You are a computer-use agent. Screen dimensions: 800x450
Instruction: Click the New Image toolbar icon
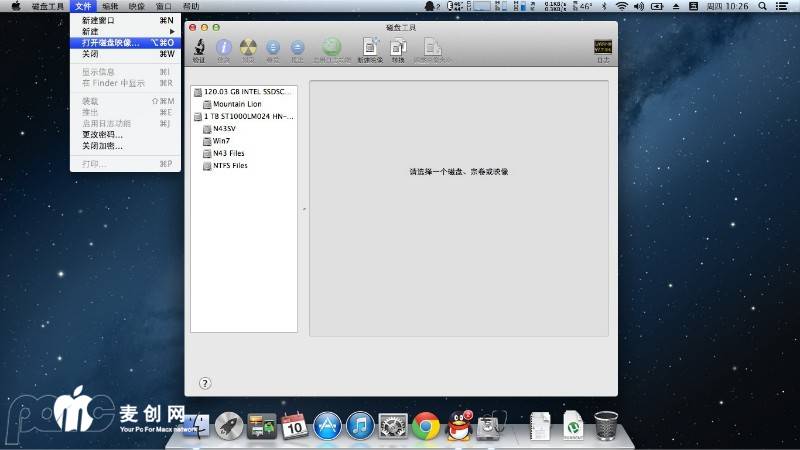pyautogui.click(x=371, y=48)
